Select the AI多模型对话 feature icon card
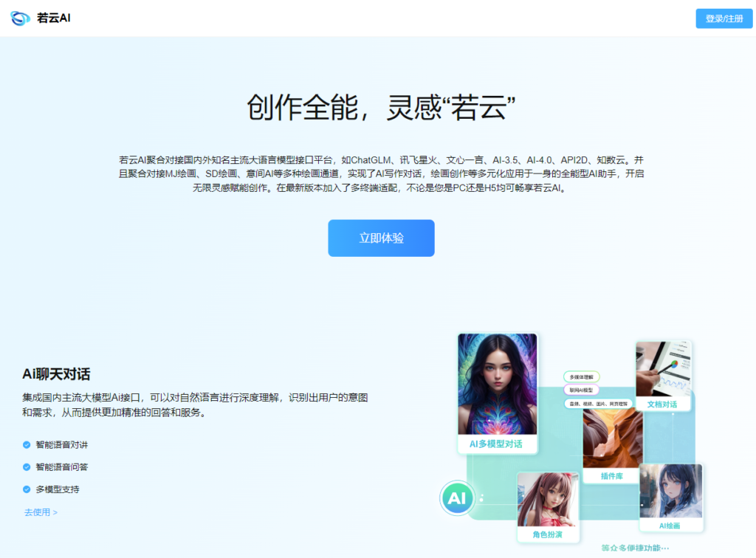 pos(497,391)
